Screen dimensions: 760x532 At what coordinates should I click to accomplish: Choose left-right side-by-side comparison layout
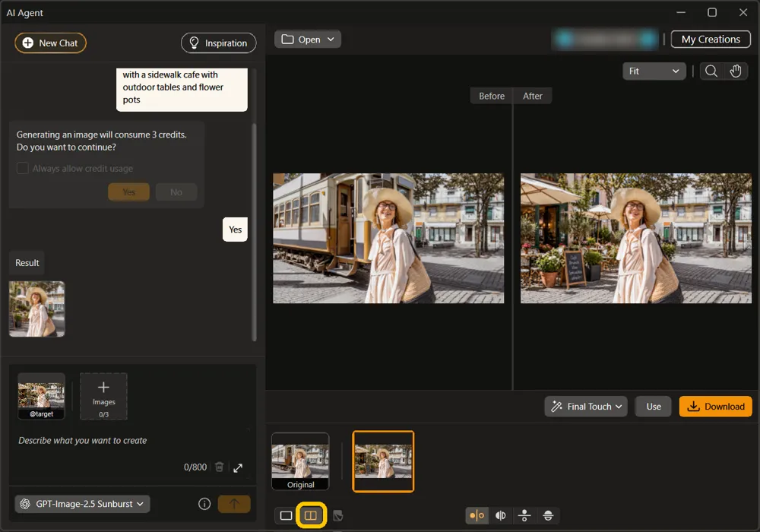click(x=477, y=515)
